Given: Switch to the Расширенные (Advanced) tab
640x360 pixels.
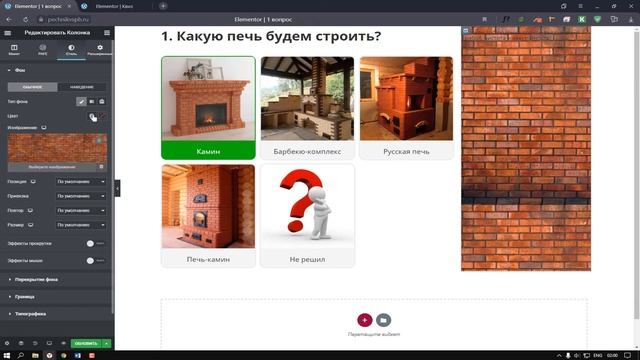Looking at the screenshot, I should (100, 50).
